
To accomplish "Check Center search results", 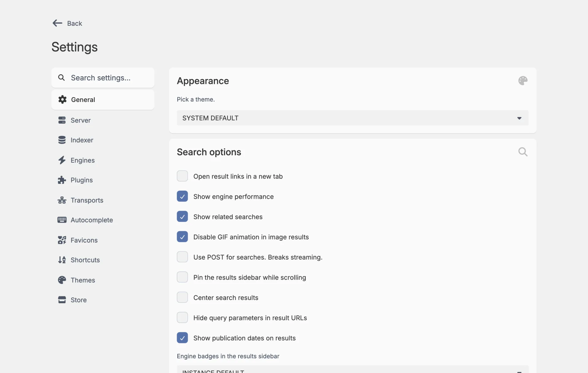I will (182, 297).
